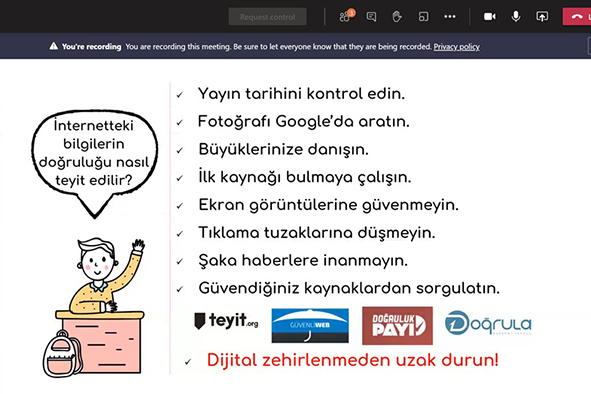Open the breakout rooms icon
Image resolution: width=591 pixels, height=394 pixels.
pyautogui.click(x=423, y=17)
